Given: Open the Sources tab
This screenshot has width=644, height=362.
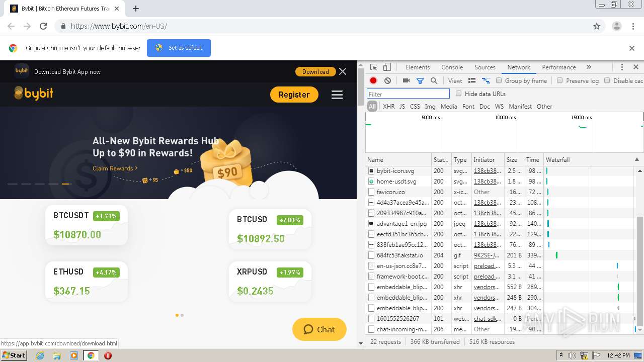Looking at the screenshot, I should tap(485, 67).
